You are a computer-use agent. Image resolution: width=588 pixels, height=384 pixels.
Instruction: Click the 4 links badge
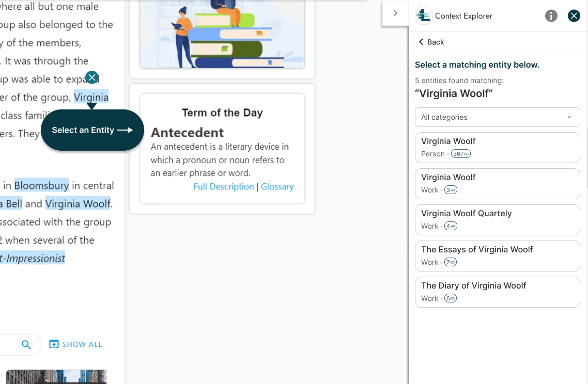click(x=451, y=226)
